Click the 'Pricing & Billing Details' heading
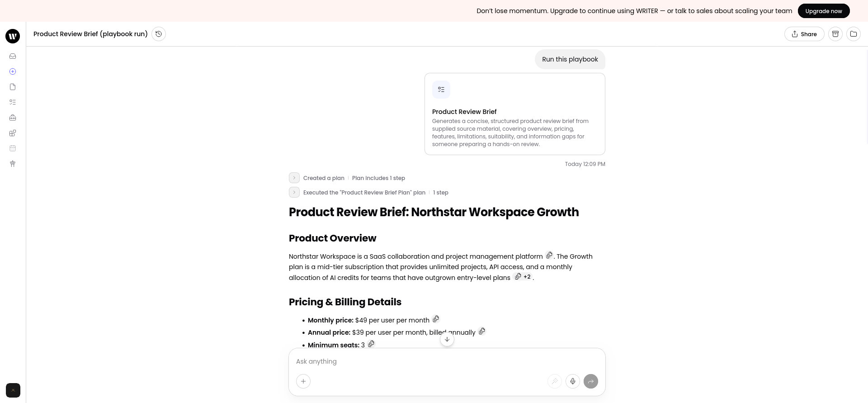Screen dimensions: 868x403 click(345, 302)
